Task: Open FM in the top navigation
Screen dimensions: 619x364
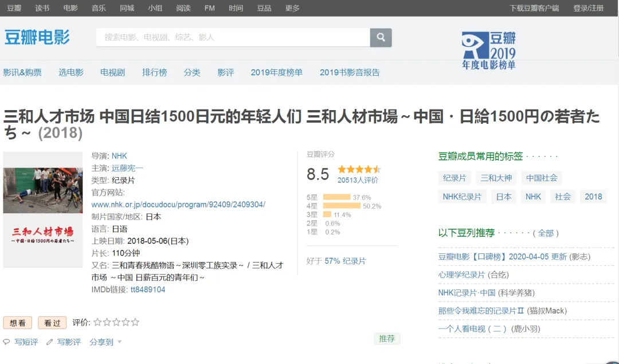Action: coord(210,8)
